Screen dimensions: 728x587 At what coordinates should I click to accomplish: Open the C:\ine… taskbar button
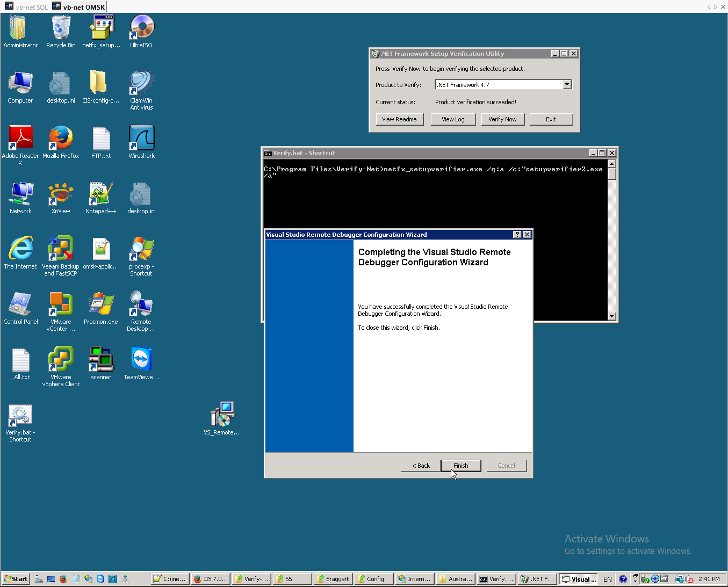click(170, 579)
